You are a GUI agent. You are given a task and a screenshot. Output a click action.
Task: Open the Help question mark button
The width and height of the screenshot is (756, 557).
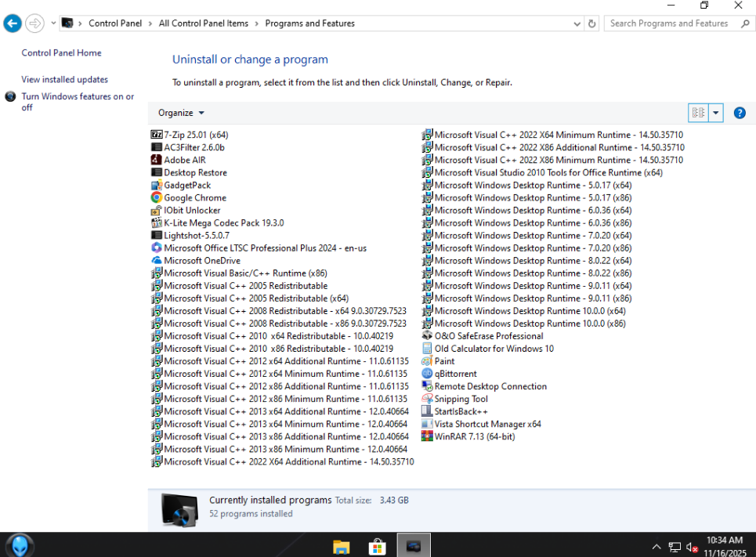tap(739, 113)
